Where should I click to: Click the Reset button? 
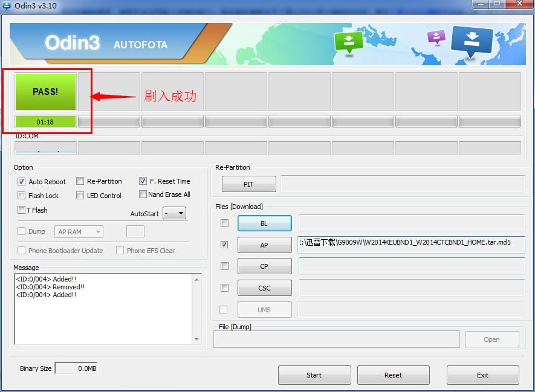(x=393, y=374)
